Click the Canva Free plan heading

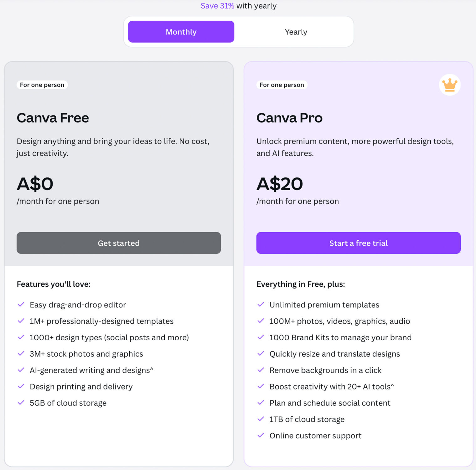(x=53, y=118)
